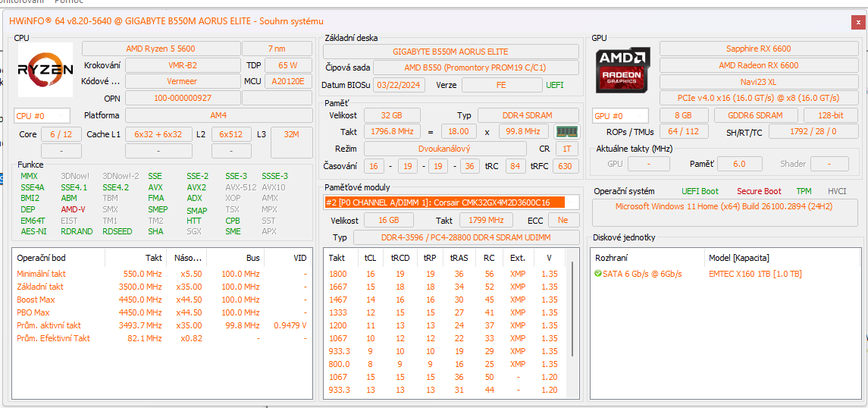Close the HWiNFO system summary window
The image size is (868, 408).
tap(859, 21)
